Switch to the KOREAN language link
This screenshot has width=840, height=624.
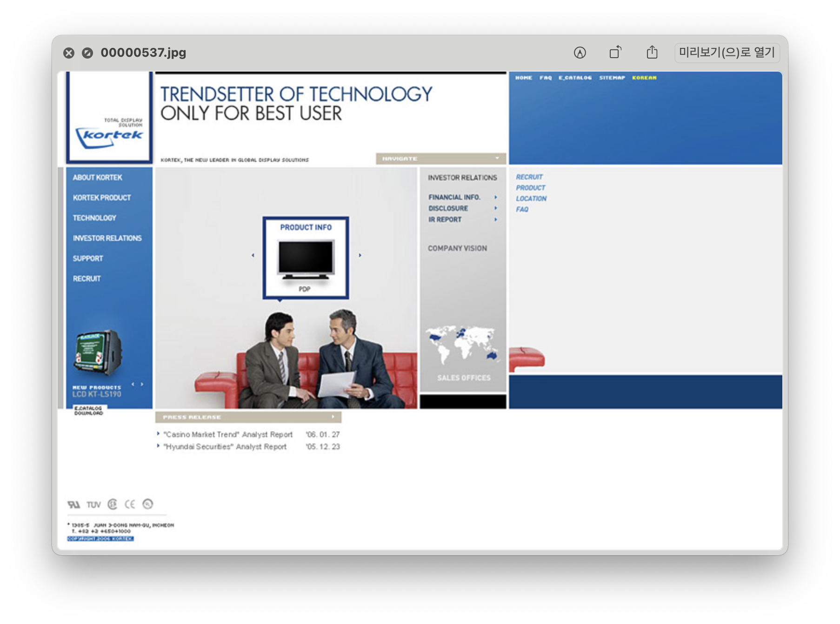tap(644, 78)
